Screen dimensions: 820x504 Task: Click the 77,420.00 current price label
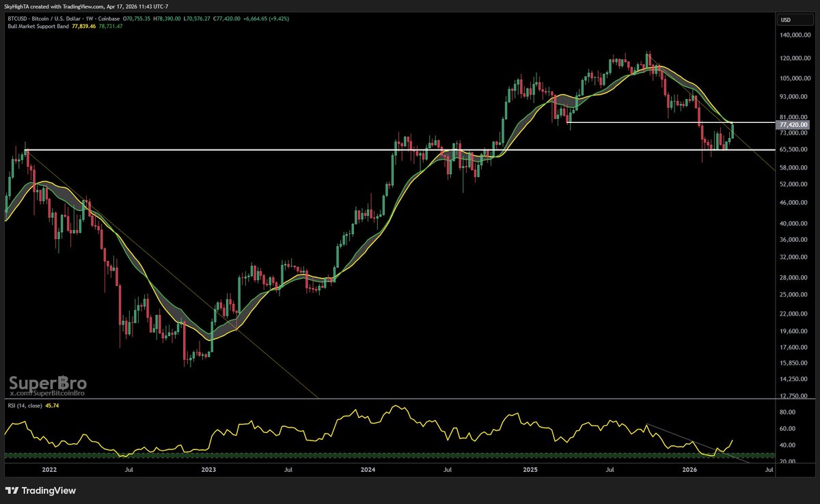click(x=793, y=125)
